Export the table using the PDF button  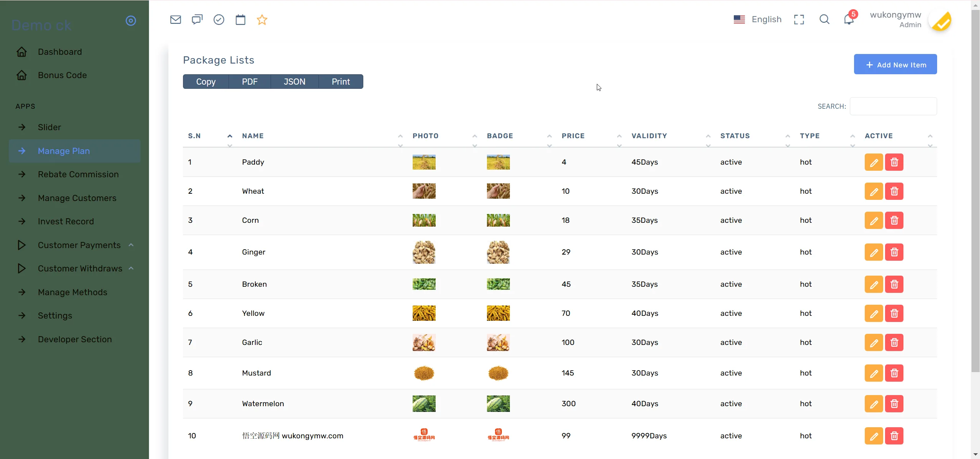pos(250,82)
